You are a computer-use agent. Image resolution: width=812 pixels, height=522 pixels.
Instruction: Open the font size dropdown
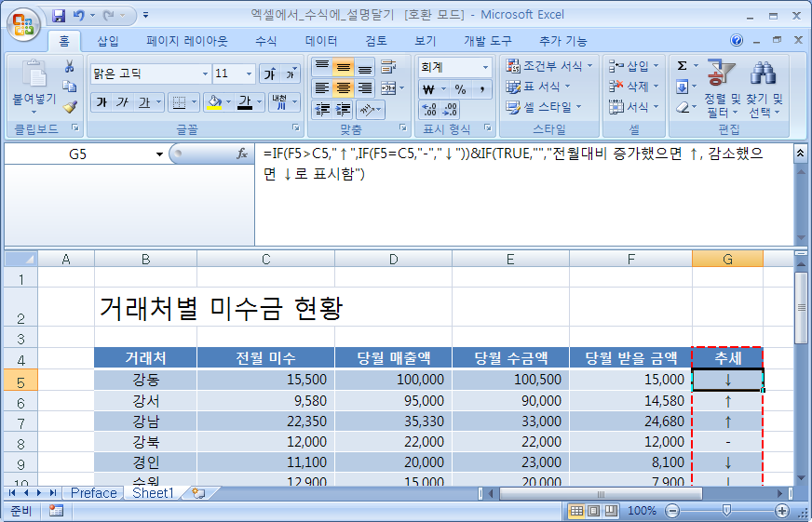(x=249, y=74)
